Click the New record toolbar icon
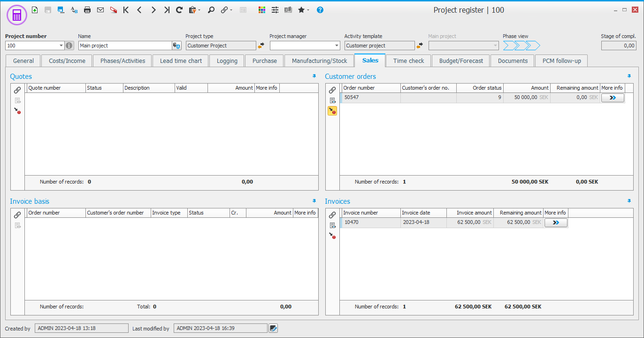The image size is (644, 338). 35,9
